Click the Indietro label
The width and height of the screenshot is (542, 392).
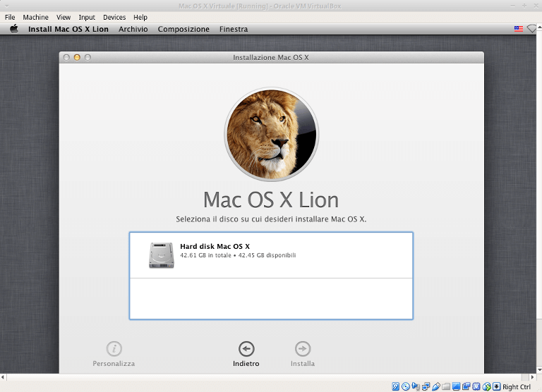[x=246, y=364]
